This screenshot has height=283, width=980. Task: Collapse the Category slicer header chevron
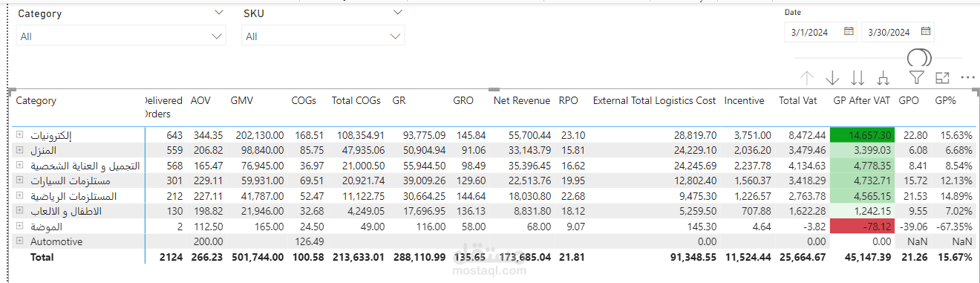point(218,13)
